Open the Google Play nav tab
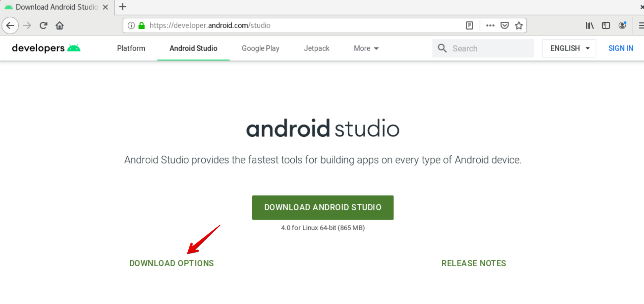Screen dimensions: 644x304 click(261, 48)
